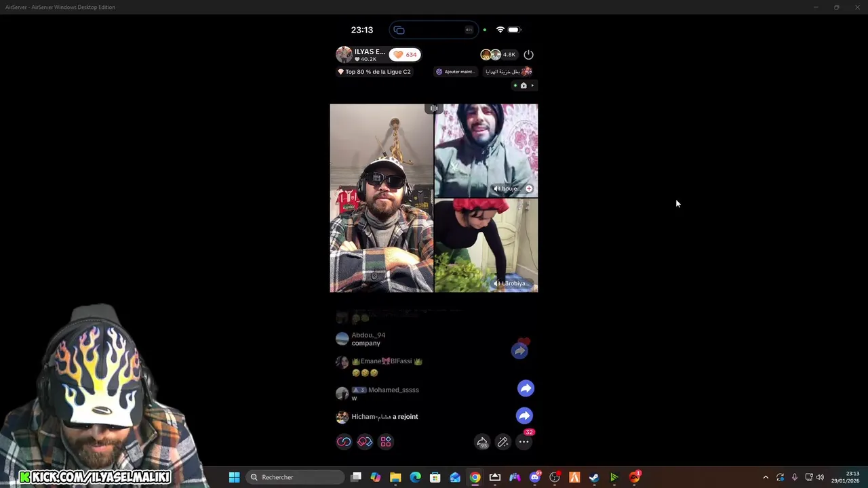End the live with the power icon
Image resolution: width=868 pixels, height=488 pixels.
(x=529, y=54)
